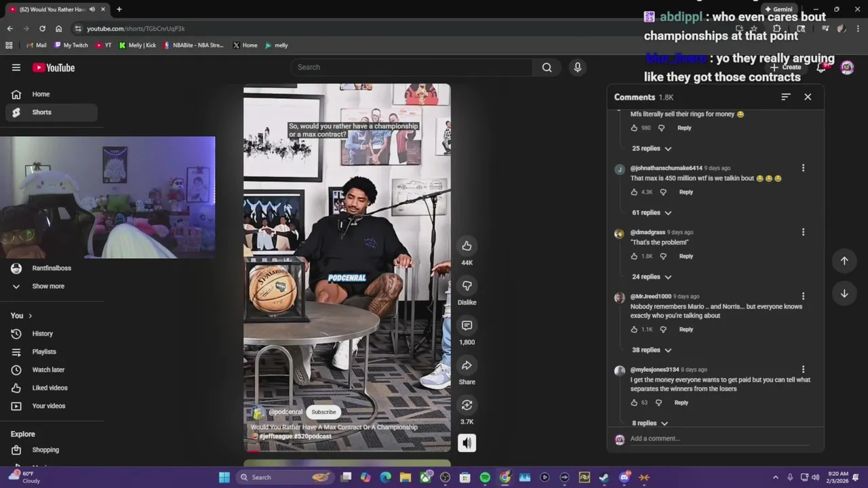This screenshot has height=488, width=868.
Task: Open the YouTube hamburger guide menu
Action: pos(16,67)
